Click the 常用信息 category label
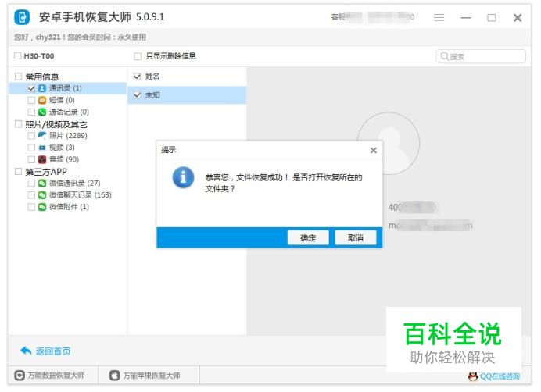The height and width of the screenshot is (392, 541). [41, 77]
